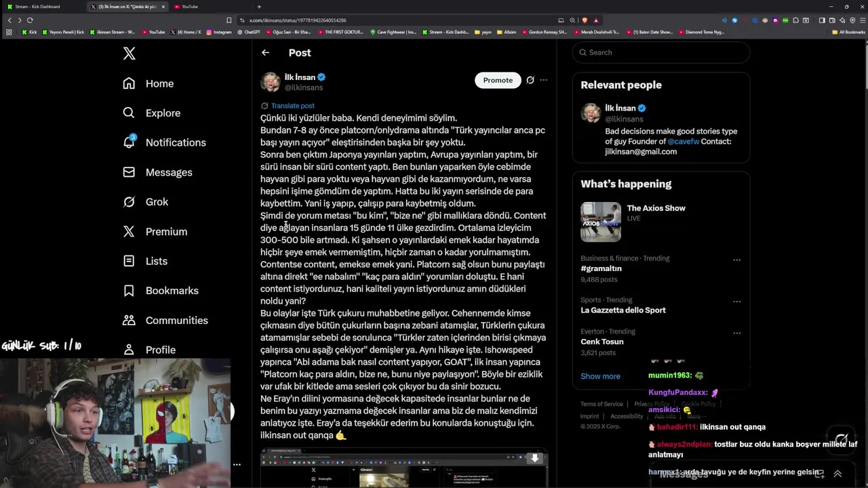The image size is (868, 488).
Task: Toggle the browser sidebar panel icon
Action: coord(822,20)
